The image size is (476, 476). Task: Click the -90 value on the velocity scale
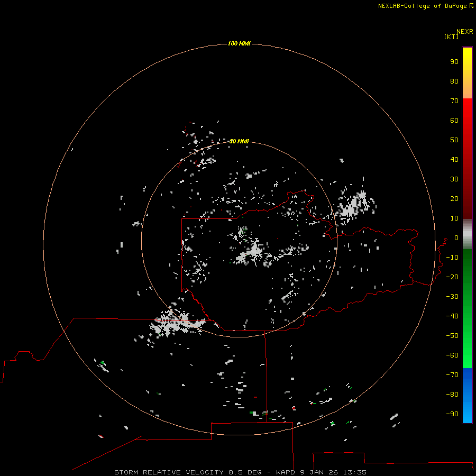(452, 414)
